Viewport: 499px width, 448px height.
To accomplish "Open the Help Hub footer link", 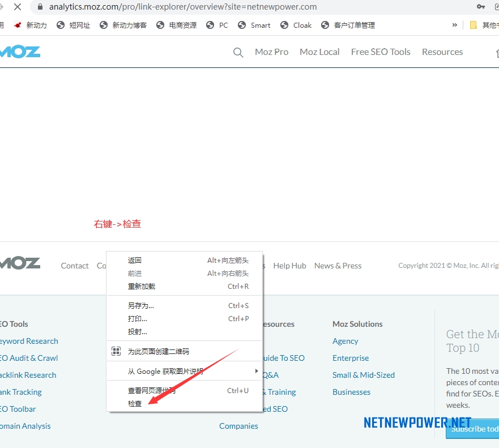I will 289,266.
